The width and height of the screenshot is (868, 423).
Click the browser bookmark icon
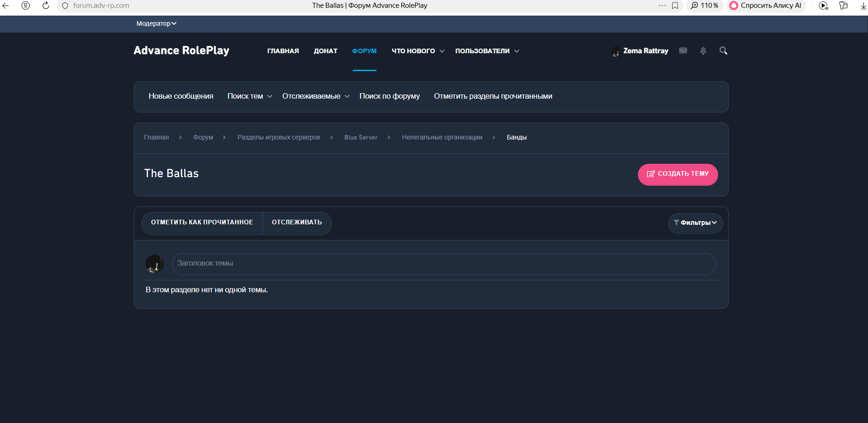point(675,6)
